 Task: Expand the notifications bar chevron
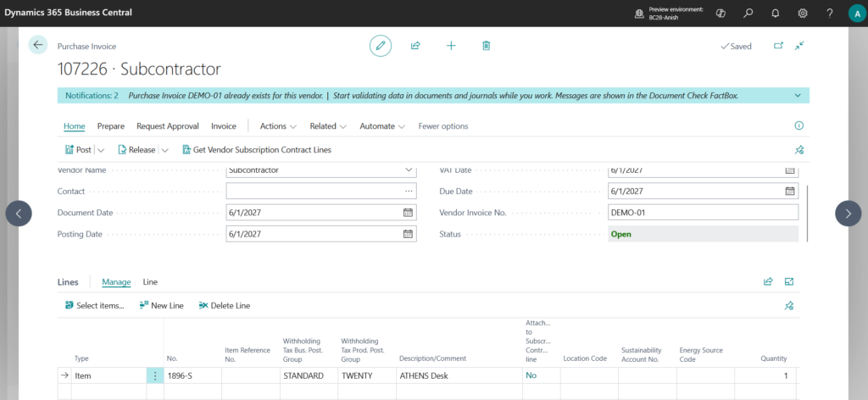pos(798,96)
